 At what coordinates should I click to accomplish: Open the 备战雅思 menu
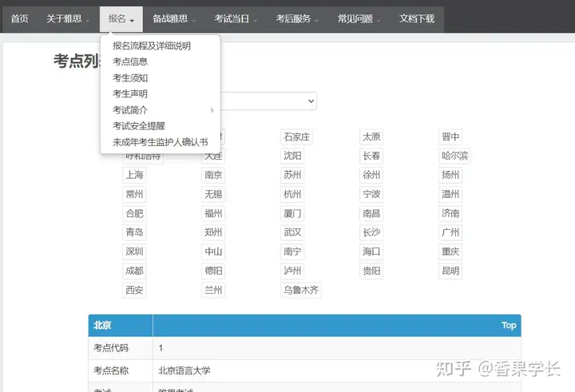[173, 18]
